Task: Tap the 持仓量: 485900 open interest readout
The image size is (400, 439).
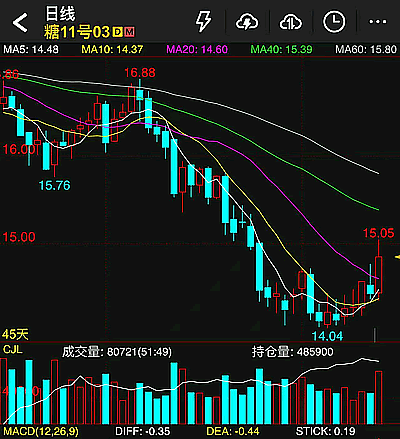Action: click(292, 352)
